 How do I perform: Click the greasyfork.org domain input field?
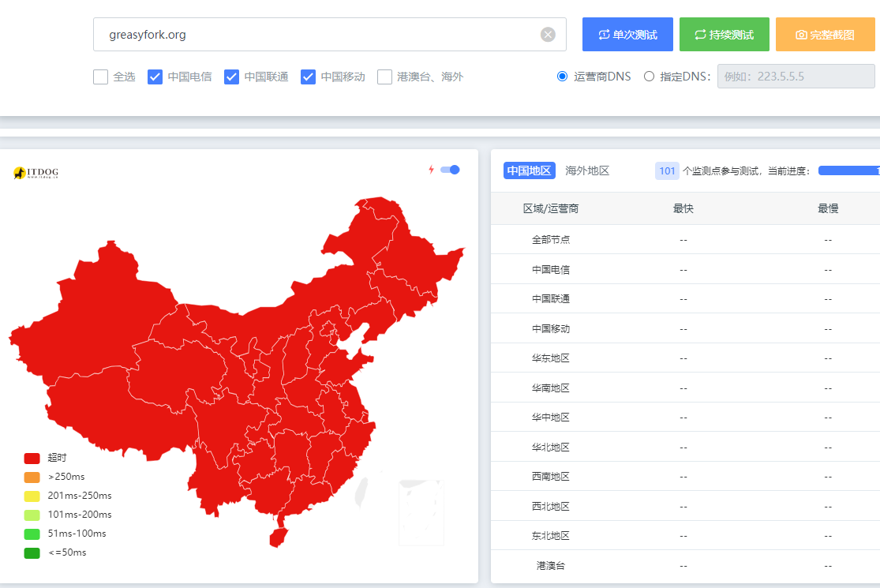pos(316,35)
